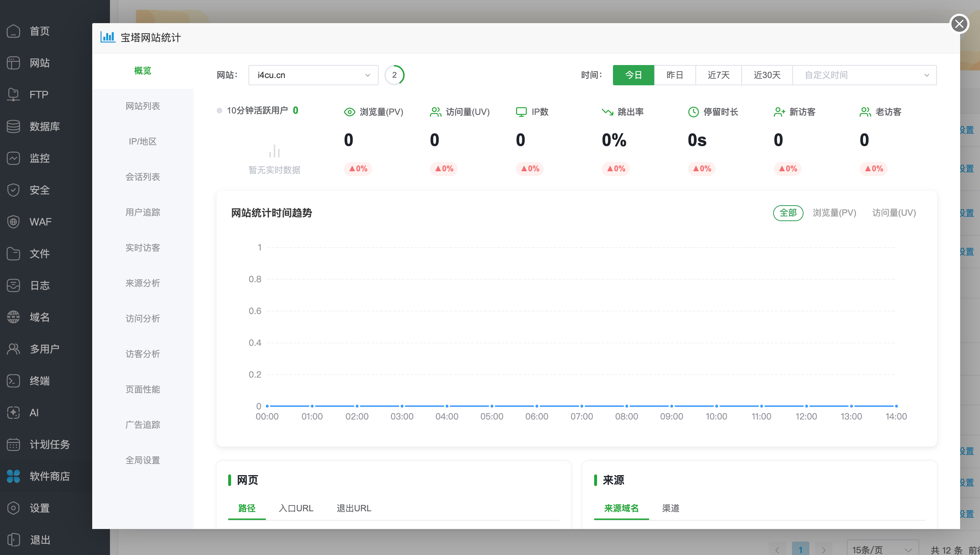
Task: Open 用户追踪 section
Action: pos(143,212)
